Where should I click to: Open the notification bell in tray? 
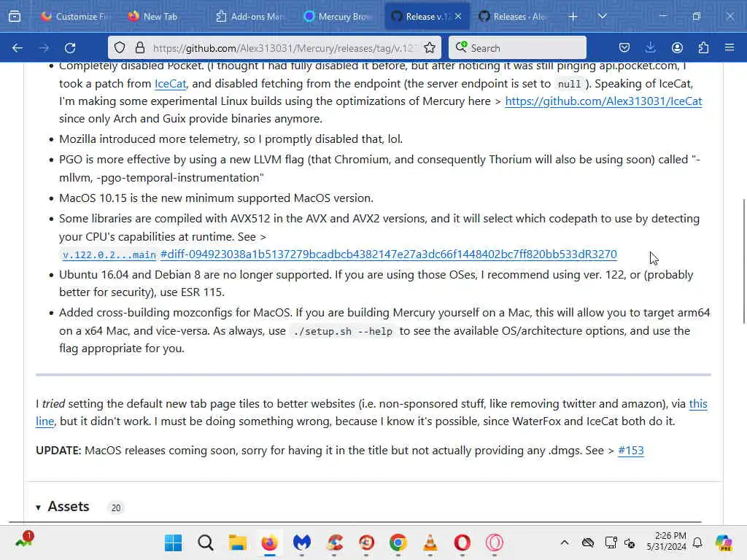(x=697, y=542)
